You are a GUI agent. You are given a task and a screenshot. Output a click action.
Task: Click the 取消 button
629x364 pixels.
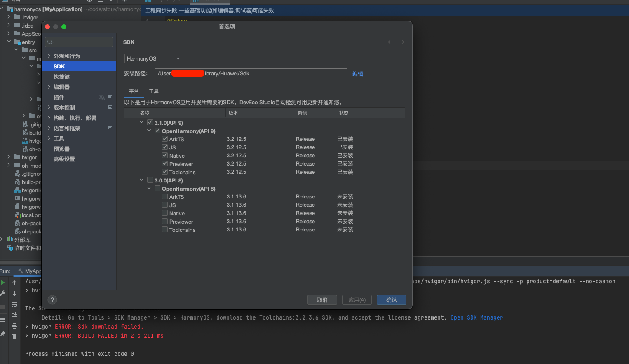[322, 300]
